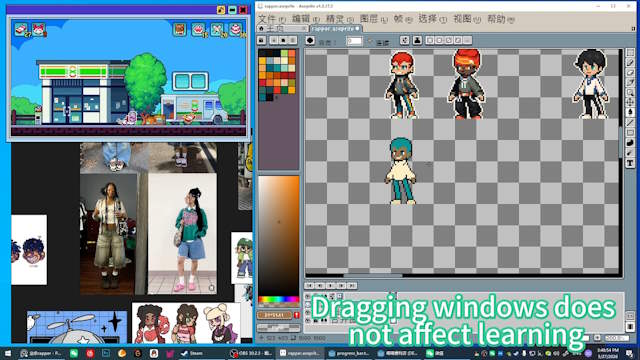
Task: Click the brown book icon in game window
Action: click(180, 29)
